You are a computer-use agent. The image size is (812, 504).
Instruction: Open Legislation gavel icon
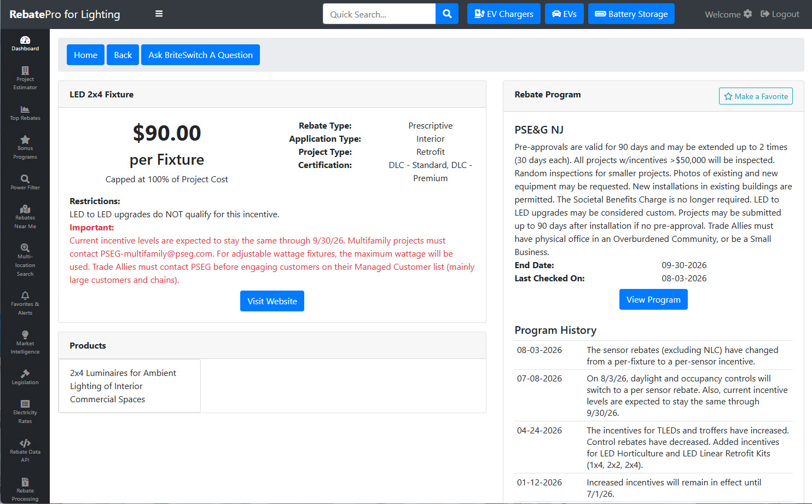pyautogui.click(x=25, y=374)
